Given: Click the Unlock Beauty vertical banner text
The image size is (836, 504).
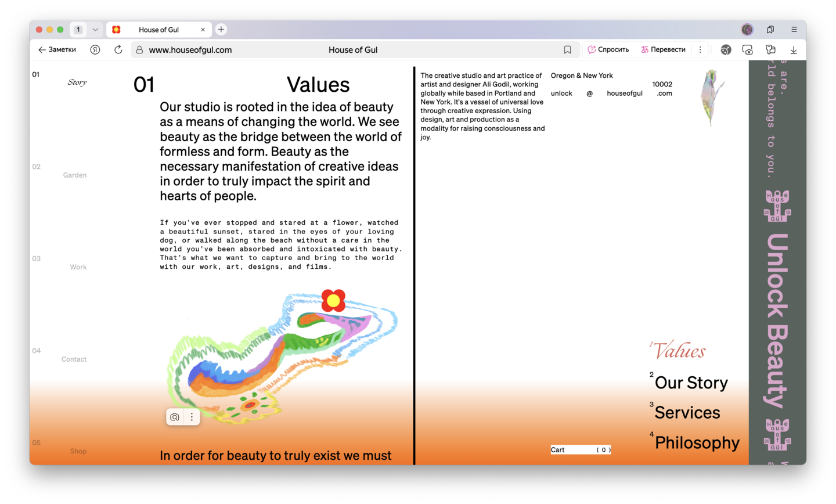Looking at the screenshot, I should point(777,321).
